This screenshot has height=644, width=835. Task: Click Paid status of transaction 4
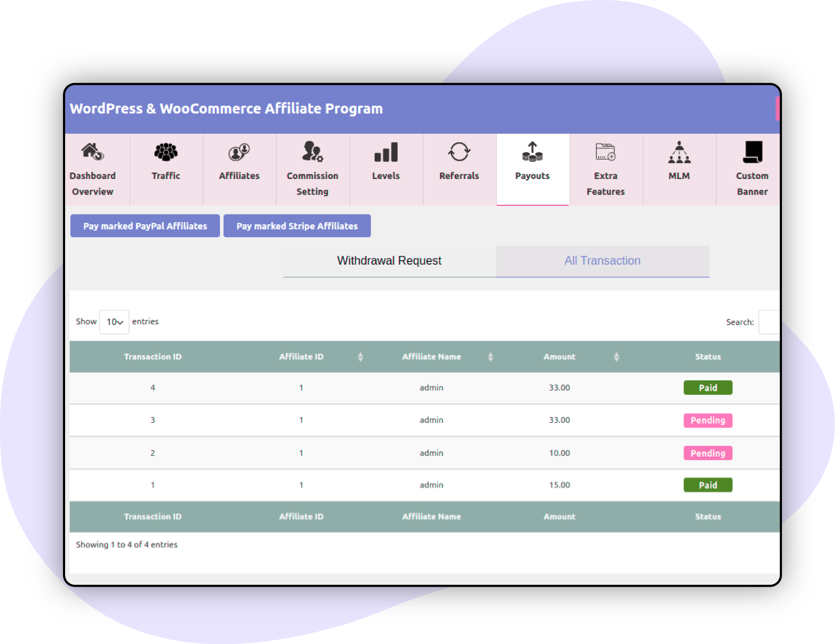[708, 388]
